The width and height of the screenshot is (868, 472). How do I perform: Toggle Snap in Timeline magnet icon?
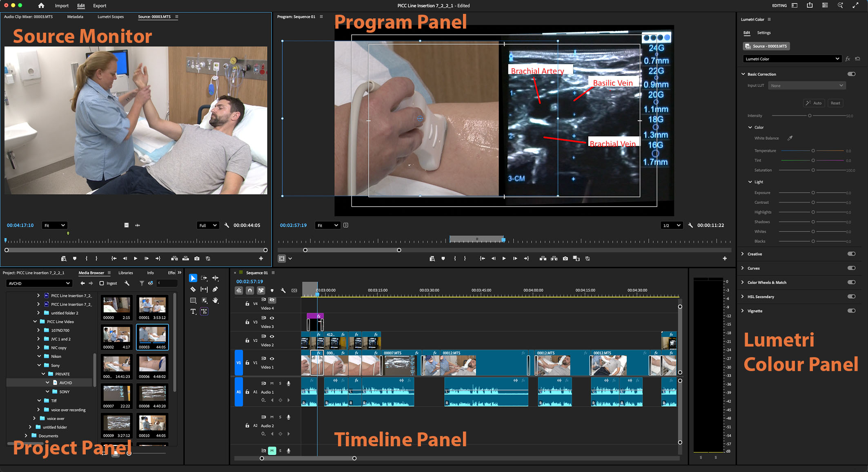pyautogui.click(x=250, y=291)
